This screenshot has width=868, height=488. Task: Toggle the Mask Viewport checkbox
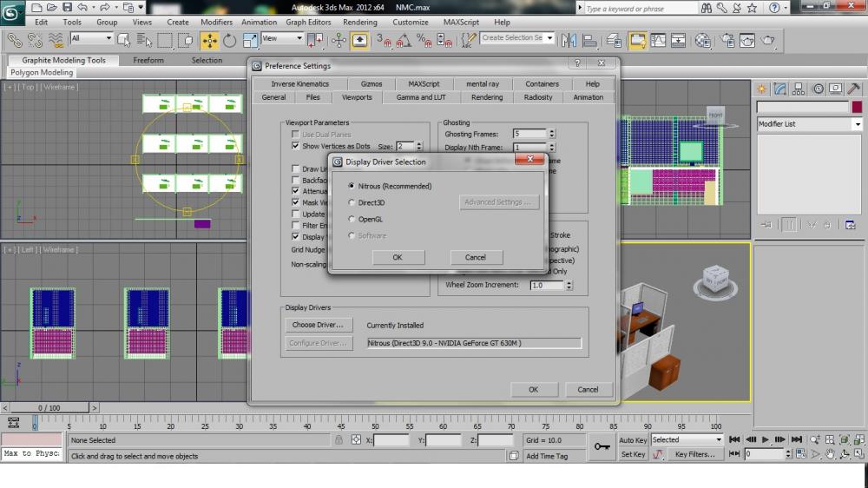[x=295, y=202]
